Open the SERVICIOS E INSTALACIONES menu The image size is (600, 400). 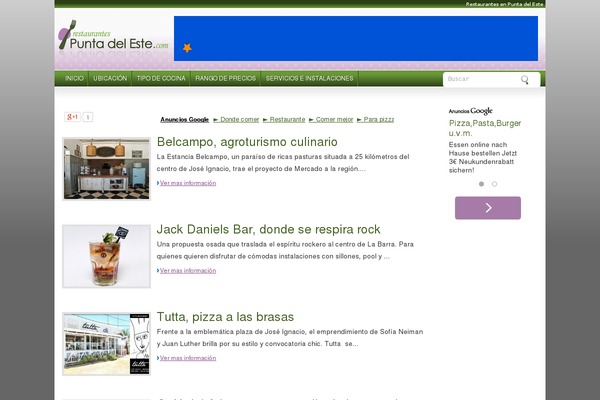pos(309,78)
